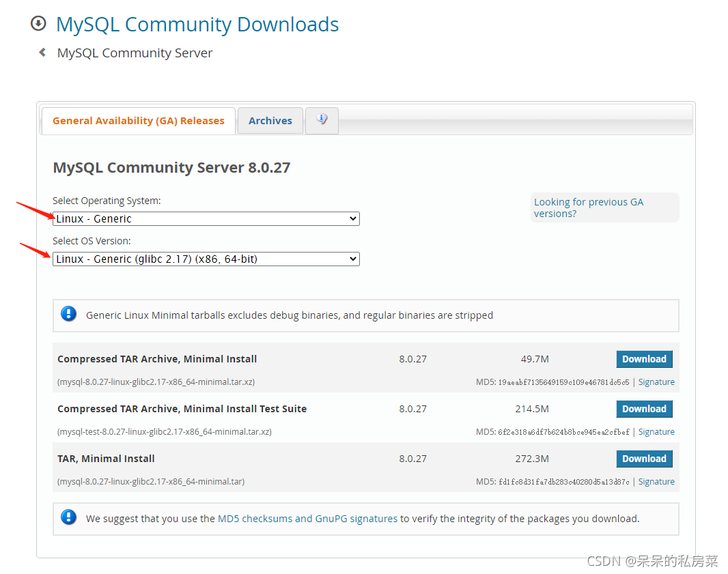Image resolution: width=728 pixels, height=574 pixels.
Task: Open Select OS Version dropdown
Action: pyautogui.click(x=206, y=259)
